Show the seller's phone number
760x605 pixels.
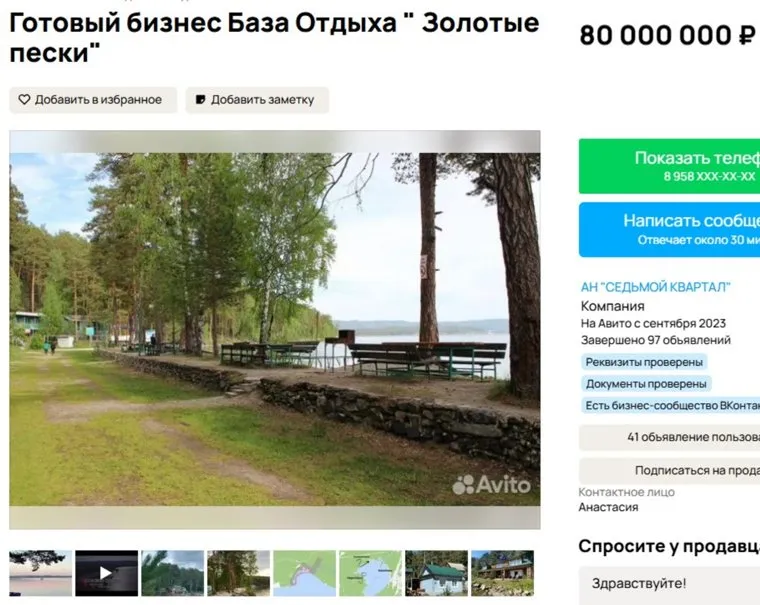tap(669, 166)
